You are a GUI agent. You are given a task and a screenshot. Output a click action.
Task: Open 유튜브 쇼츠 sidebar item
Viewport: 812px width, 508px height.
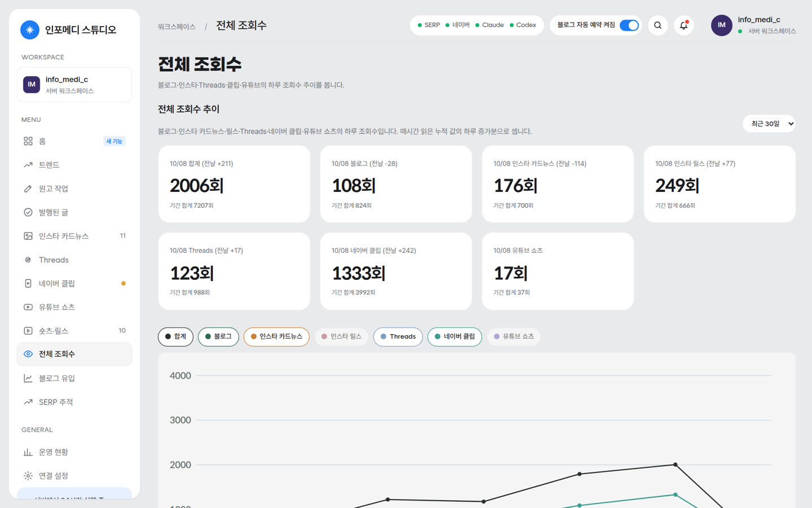74,307
